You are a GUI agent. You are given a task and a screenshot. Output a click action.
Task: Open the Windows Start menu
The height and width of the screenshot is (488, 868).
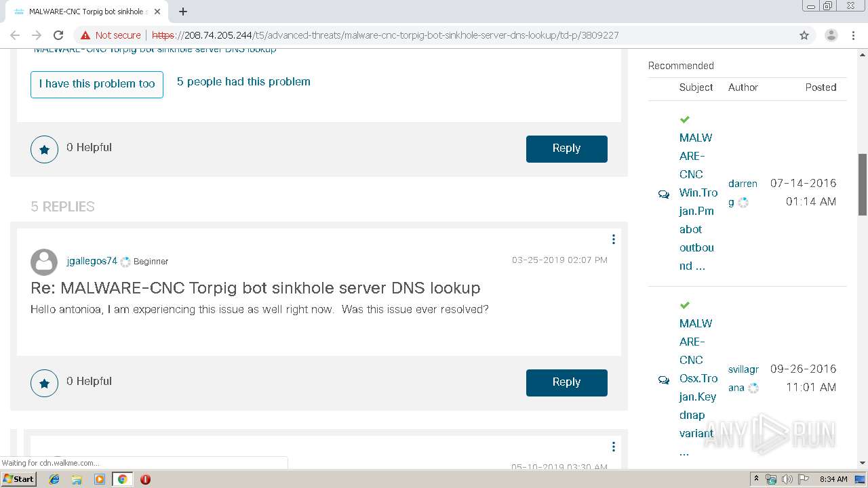coord(18,479)
